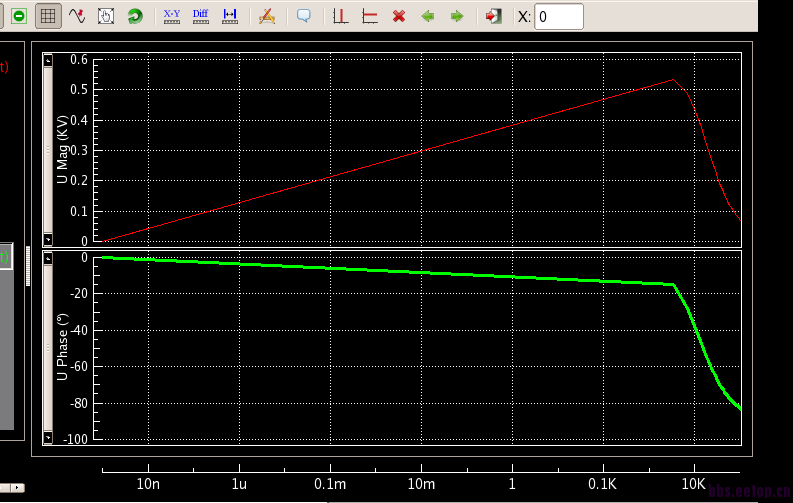Image resolution: width=793 pixels, height=503 pixels.
Task: Click the 0.6 magnitude axis tick label
Action: coord(79,60)
